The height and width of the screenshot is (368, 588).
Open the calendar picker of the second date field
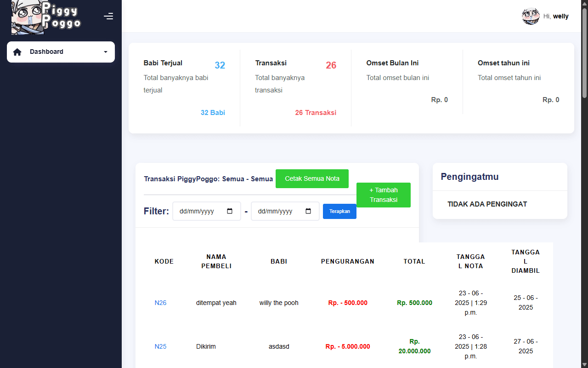click(x=308, y=211)
